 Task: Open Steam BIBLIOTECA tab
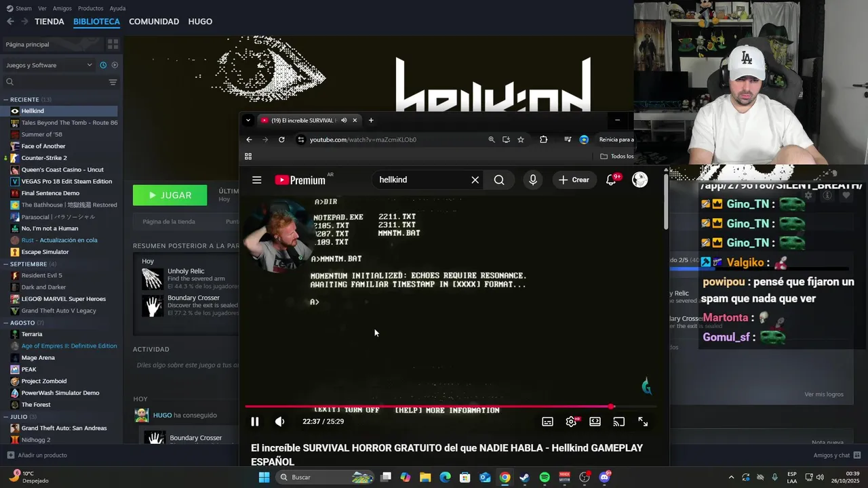(96, 22)
